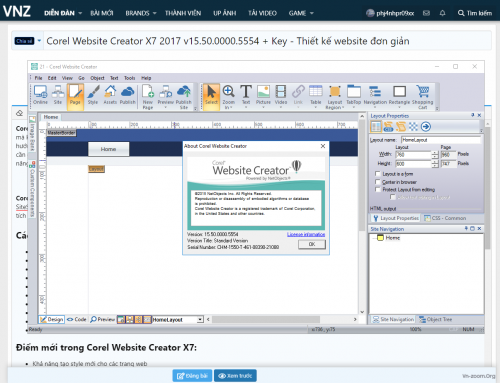
Task: Click OK in About dialog
Action: click(312, 244)
